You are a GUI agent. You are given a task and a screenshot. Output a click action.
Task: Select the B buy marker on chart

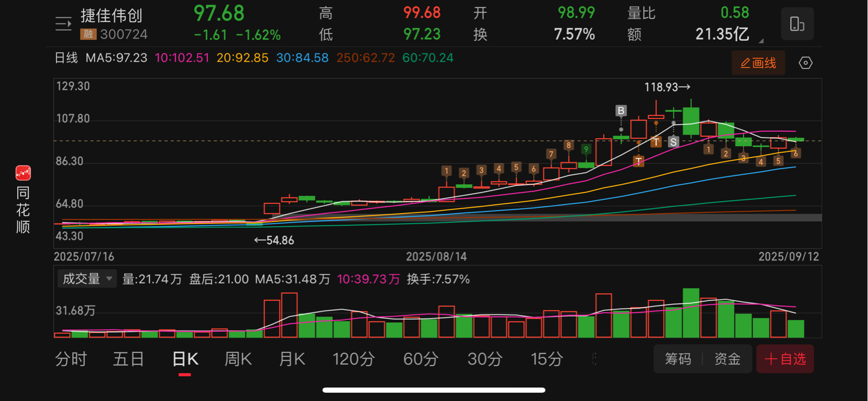point(621,111)
